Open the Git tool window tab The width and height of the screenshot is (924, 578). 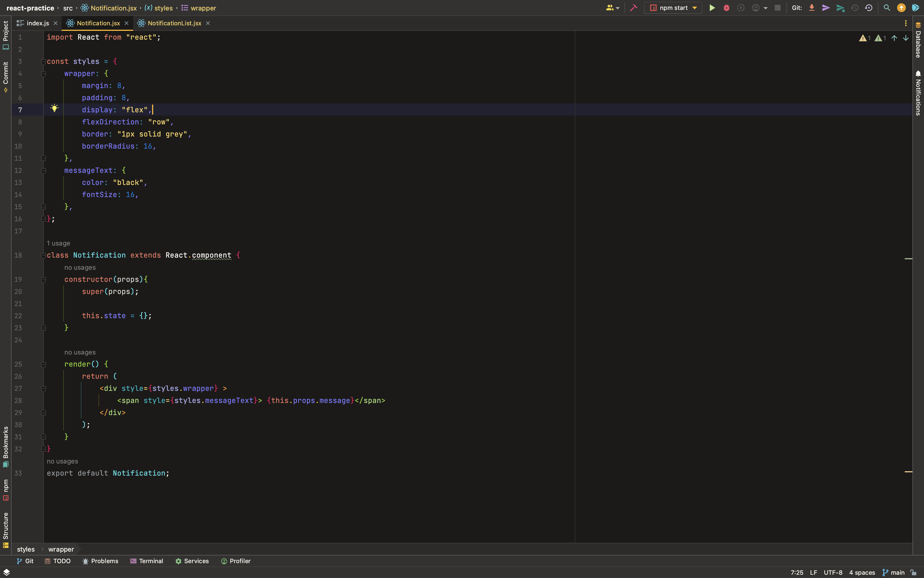25,561
